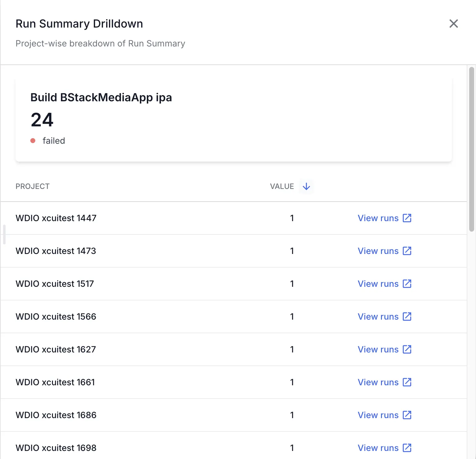Select the WDIO xcuitest 1517 project name
Screen dimensions: 476x459
pos(55,284)
